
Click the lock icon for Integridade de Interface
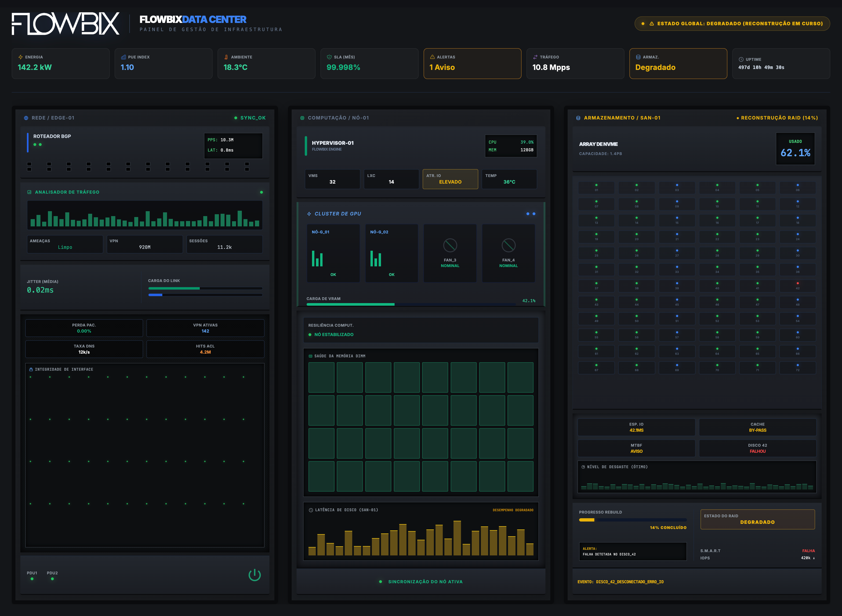click(31, 370)
